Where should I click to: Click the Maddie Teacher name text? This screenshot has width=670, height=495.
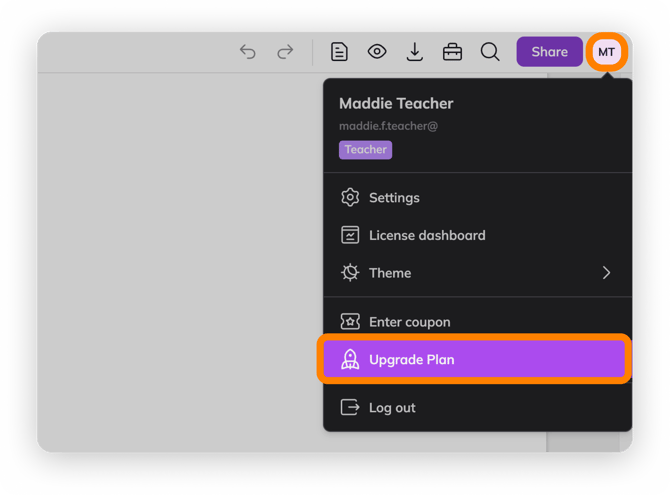[396, 103]
